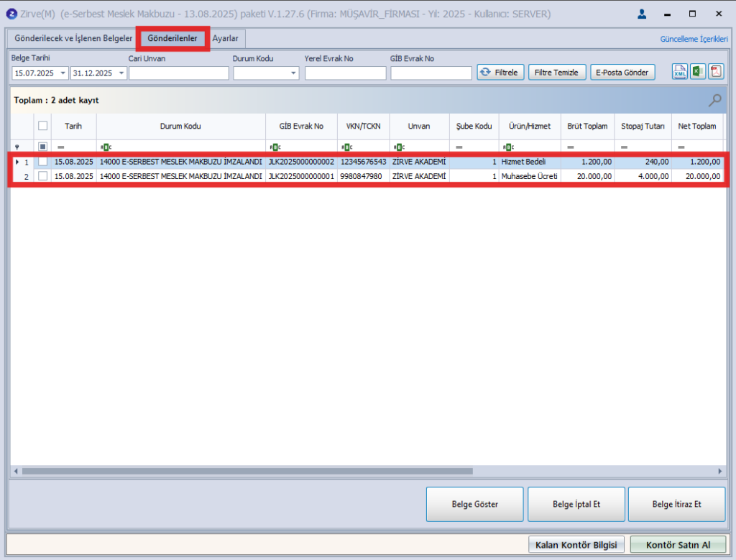Export list to Excel icon

pyautogui.click(x=697, y=72)
